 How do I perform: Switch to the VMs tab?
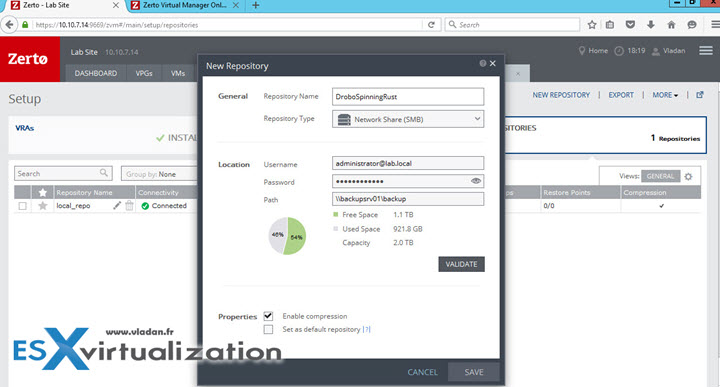point(178,73)
